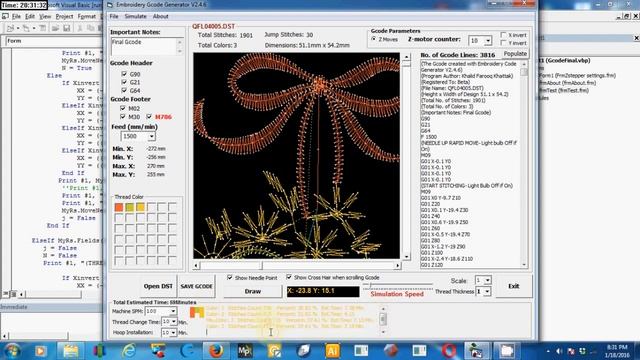The image size is (640, 360).
Task: Select Form1 (Frm2stepper settings.frm) in project tree
Action: pyautogui.click(x=577, y=76)
